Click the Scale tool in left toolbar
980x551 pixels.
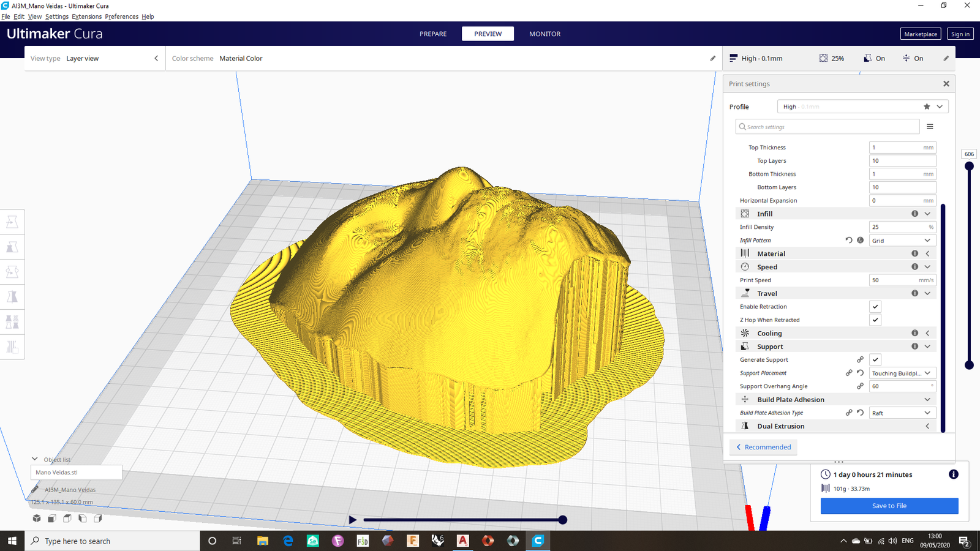tap(12, 247)
